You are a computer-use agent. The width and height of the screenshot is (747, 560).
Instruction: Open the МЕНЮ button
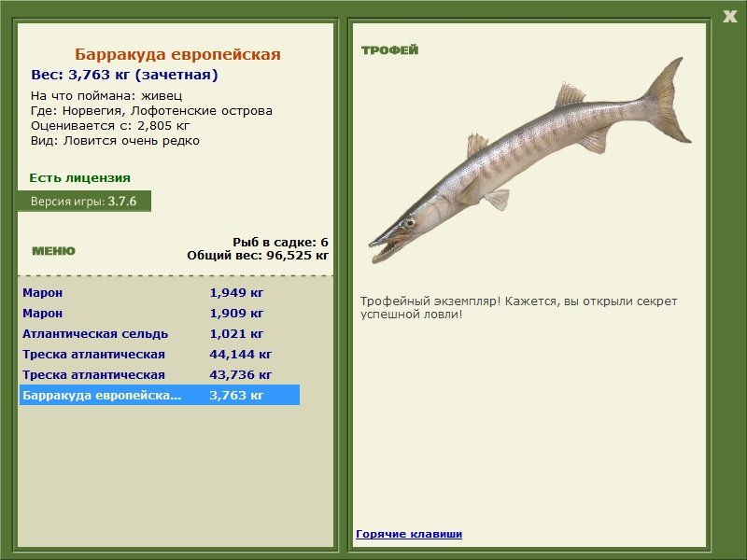(x=53, y=251)
